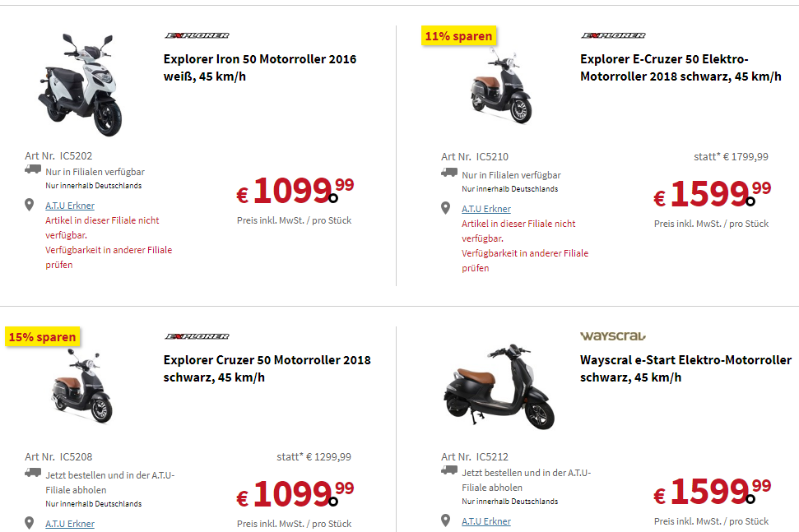Open Explorer Iron 50 Motorroller 2016 title
The image size is (799, 532).
coord(259,67)
